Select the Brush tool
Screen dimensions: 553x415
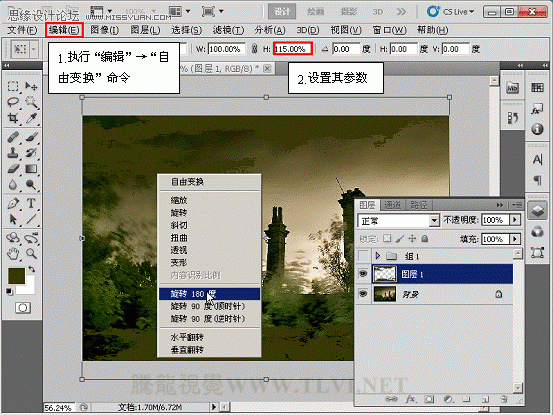[31, 136]
